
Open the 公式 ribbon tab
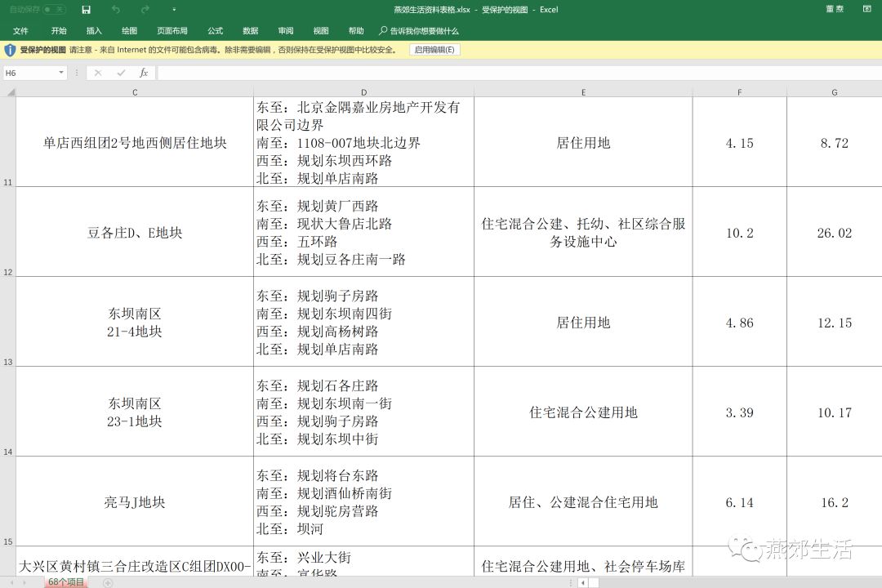click(x=215, y=31)
